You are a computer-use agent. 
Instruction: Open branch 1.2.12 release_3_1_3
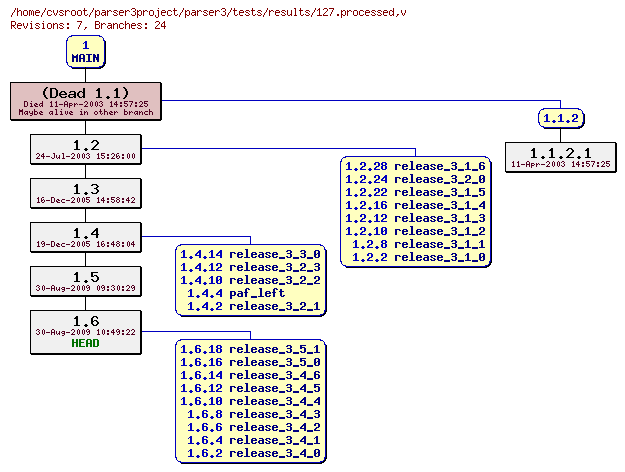point(415,218)
